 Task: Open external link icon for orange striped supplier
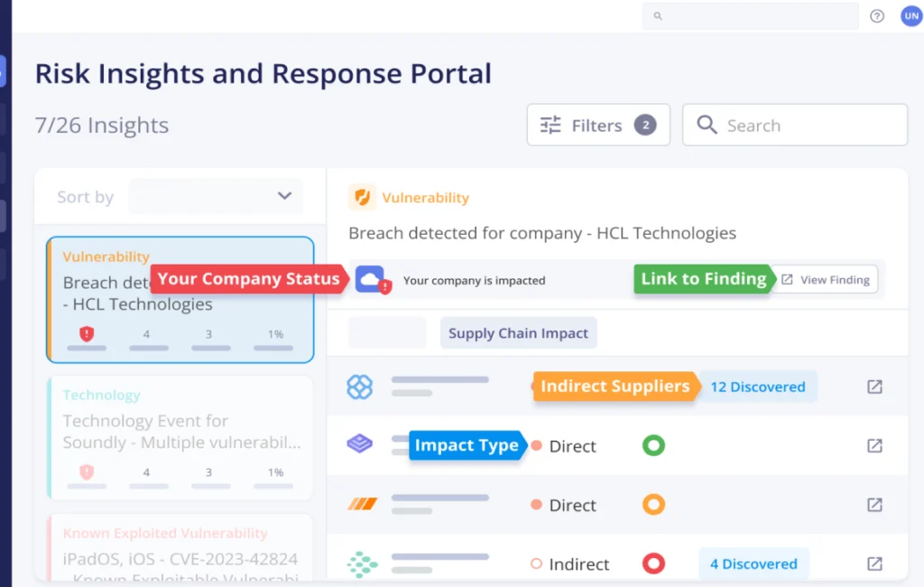pyautogui.click(x=874, y=505)
